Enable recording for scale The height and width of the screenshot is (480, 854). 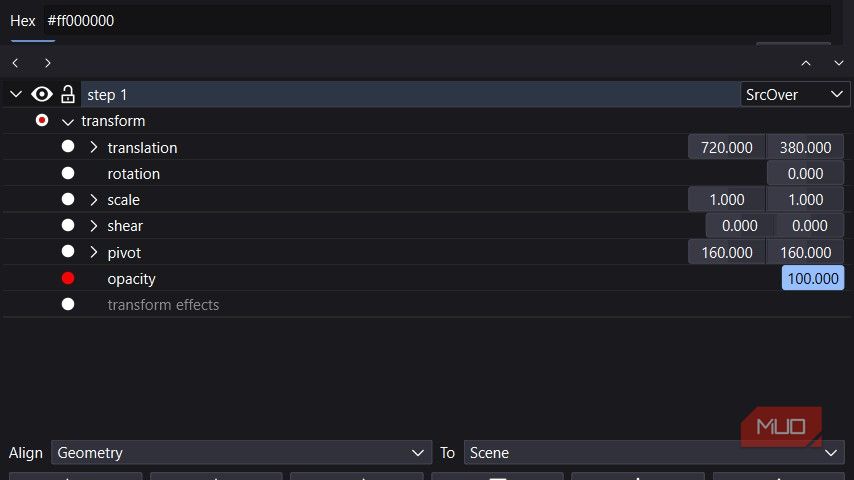coord(68,199)
